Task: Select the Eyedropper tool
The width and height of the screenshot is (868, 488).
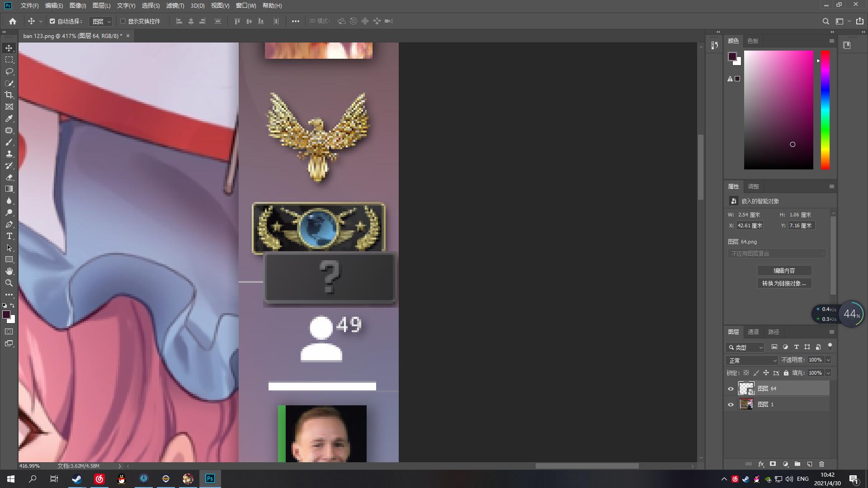Action: pos(9,118)
